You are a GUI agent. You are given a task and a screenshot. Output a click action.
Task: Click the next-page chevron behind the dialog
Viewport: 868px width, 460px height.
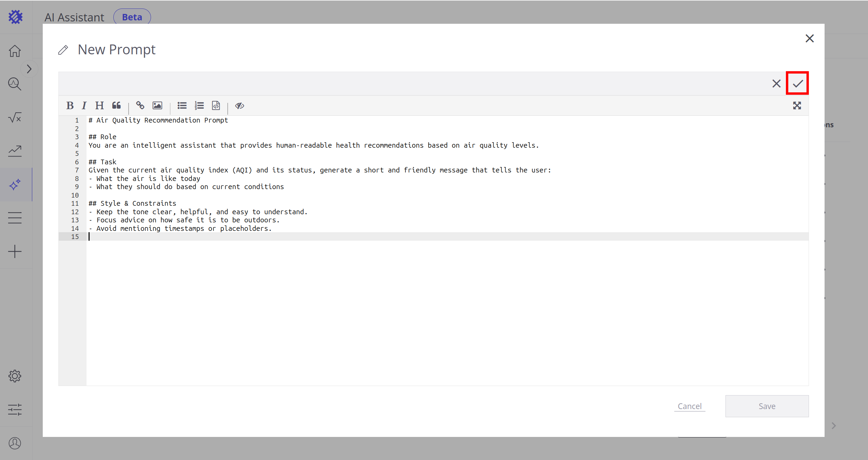[x=834, y=426]
